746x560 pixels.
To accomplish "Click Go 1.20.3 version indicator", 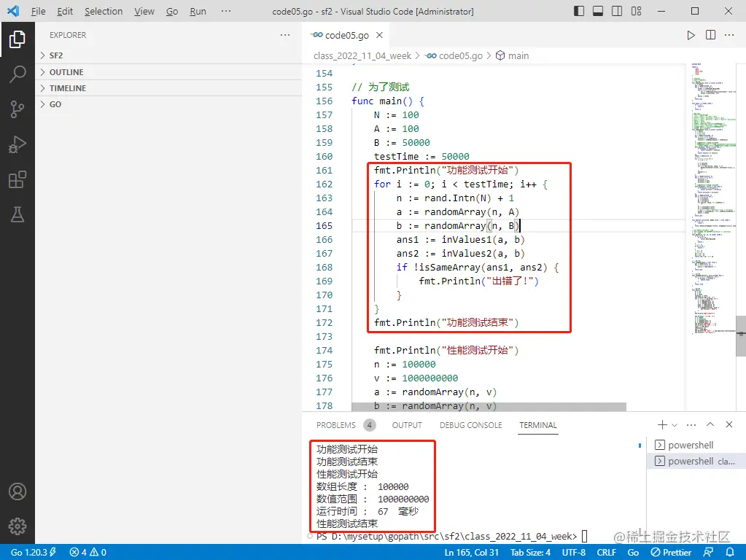I will (x=34, y=553).
